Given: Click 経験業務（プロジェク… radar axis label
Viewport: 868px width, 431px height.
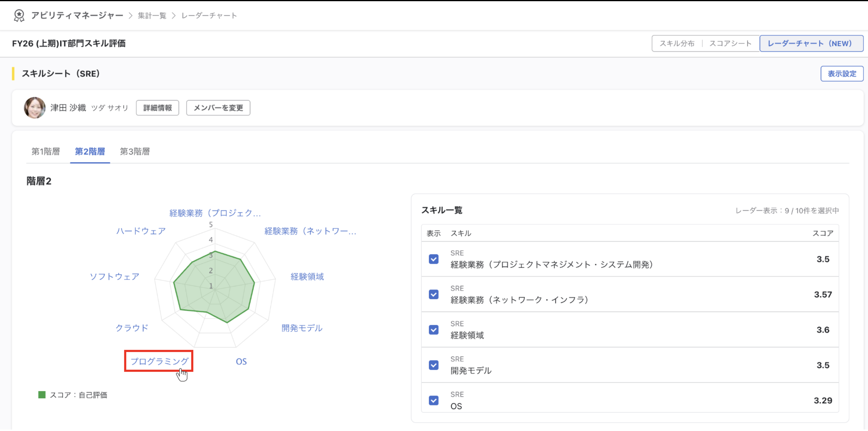Looking at the screenshot, I should 215,213.
